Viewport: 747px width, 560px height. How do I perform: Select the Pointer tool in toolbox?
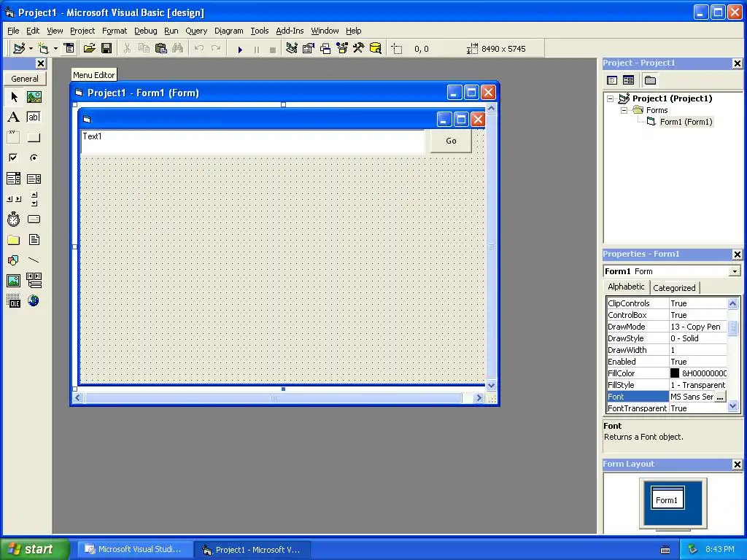(14, 97)
